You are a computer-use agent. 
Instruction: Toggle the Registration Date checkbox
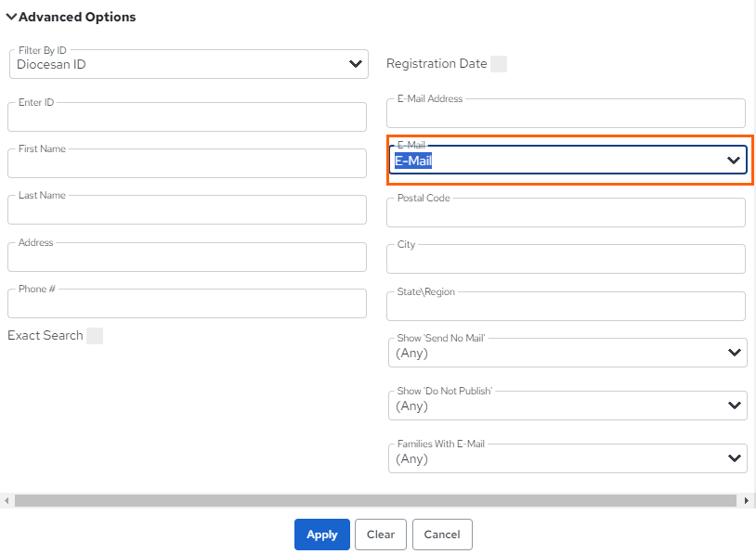click(499, 64)
